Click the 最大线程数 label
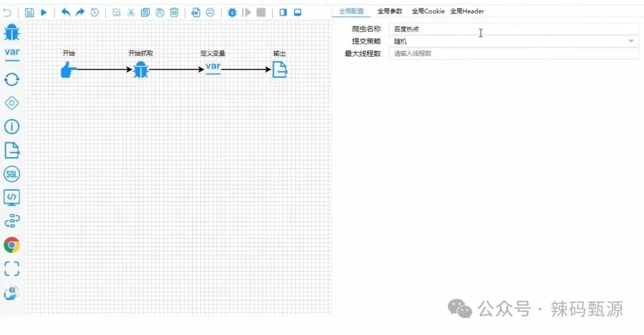This screenshot has width=644, height=335. pos(363,54)
